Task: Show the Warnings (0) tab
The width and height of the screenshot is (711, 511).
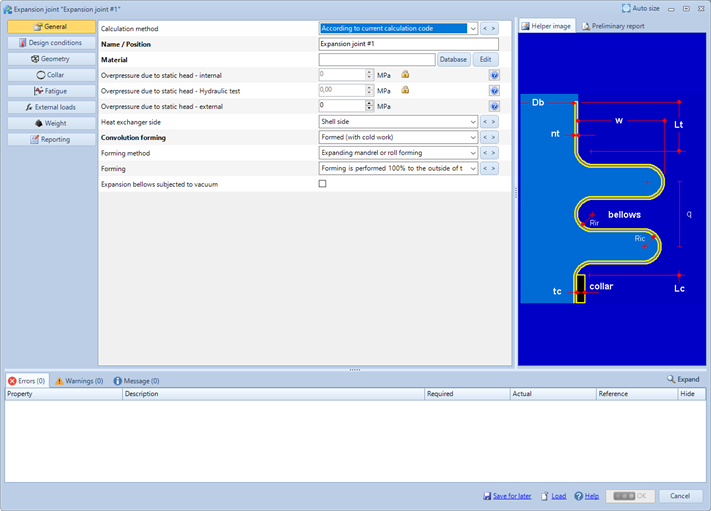Action: click(x=79, y=381)
